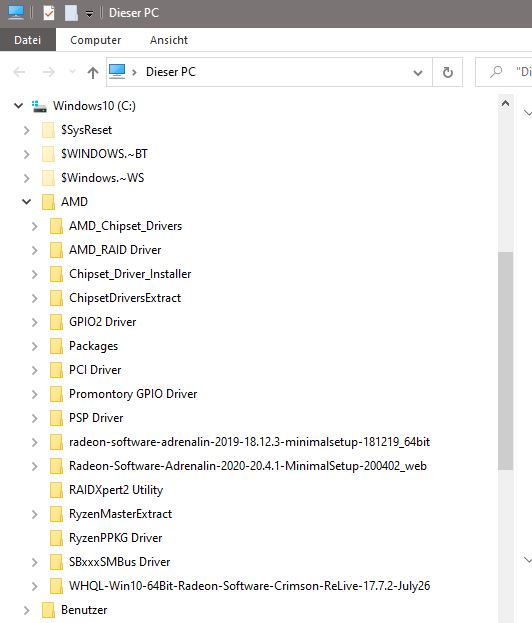Click the Dieser PC address bar breadcrumb
Image resolution: width=532 pixels, height=623 pixels.
171,72
